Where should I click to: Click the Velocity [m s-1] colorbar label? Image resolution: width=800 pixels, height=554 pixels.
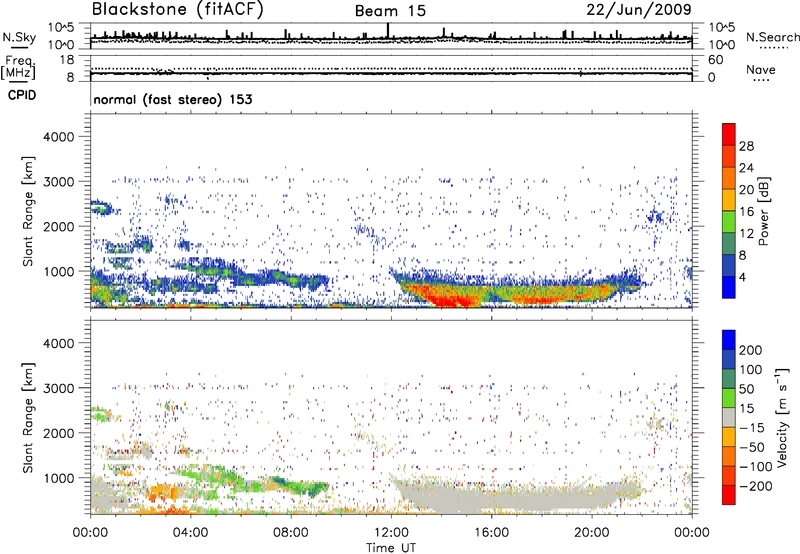tap(782, 417)
